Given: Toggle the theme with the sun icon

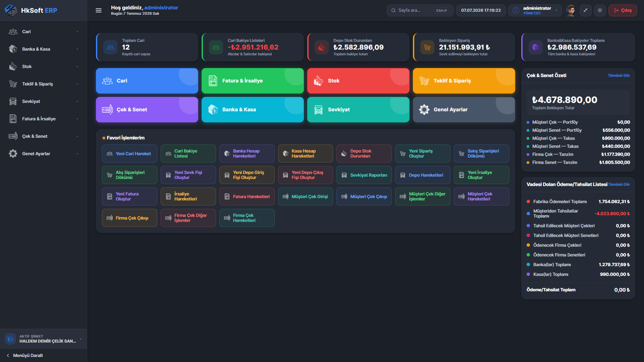Looking at the screenshot, I should (600, 10).
